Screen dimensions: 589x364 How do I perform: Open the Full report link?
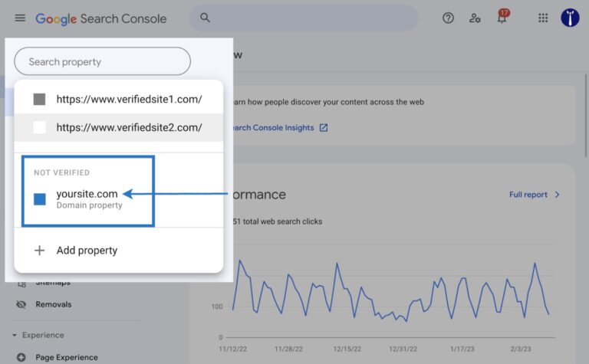[528, 195]
